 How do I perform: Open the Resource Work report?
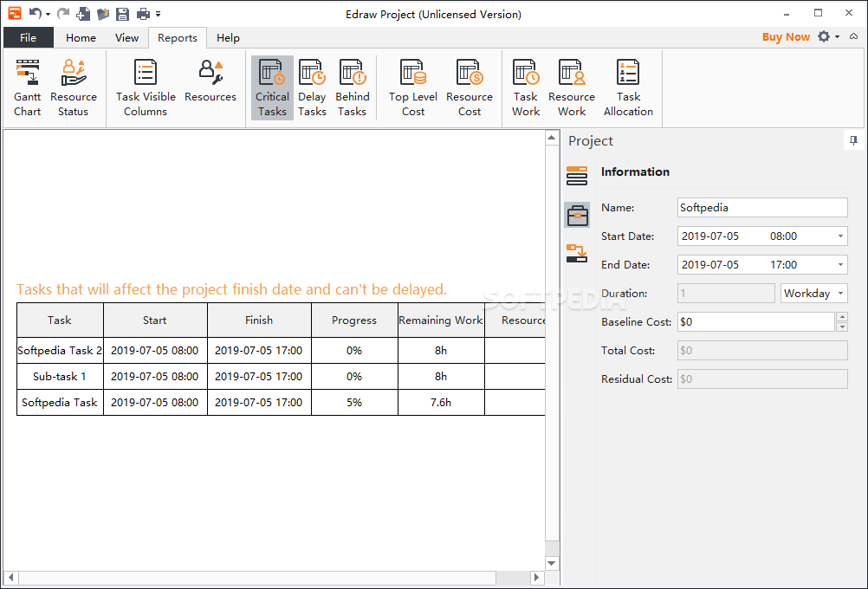coord(572,88)
